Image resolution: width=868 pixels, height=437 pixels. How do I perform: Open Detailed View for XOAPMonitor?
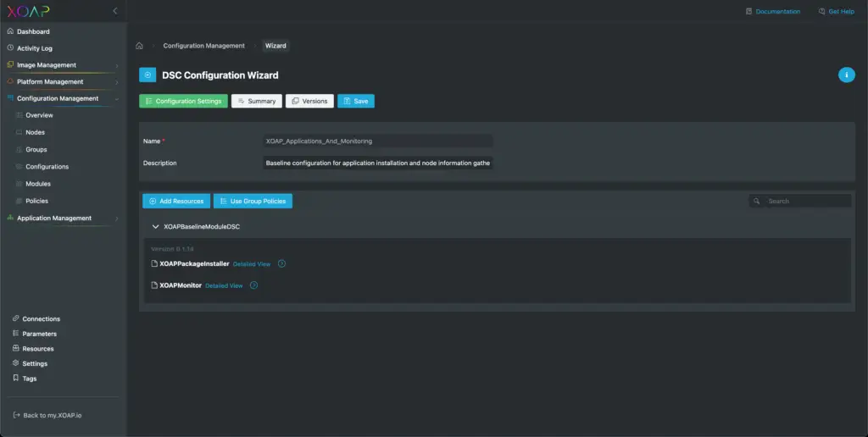(224, 285)
